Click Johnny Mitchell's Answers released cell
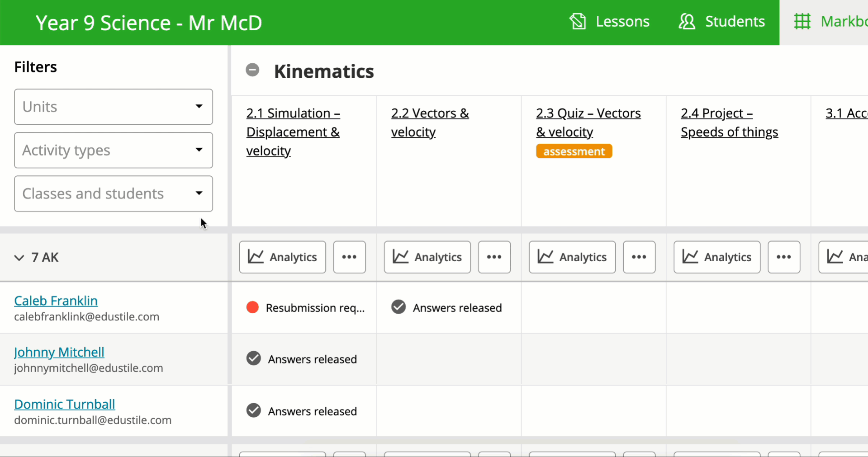The image size is (868, 457). pos(304,359)
